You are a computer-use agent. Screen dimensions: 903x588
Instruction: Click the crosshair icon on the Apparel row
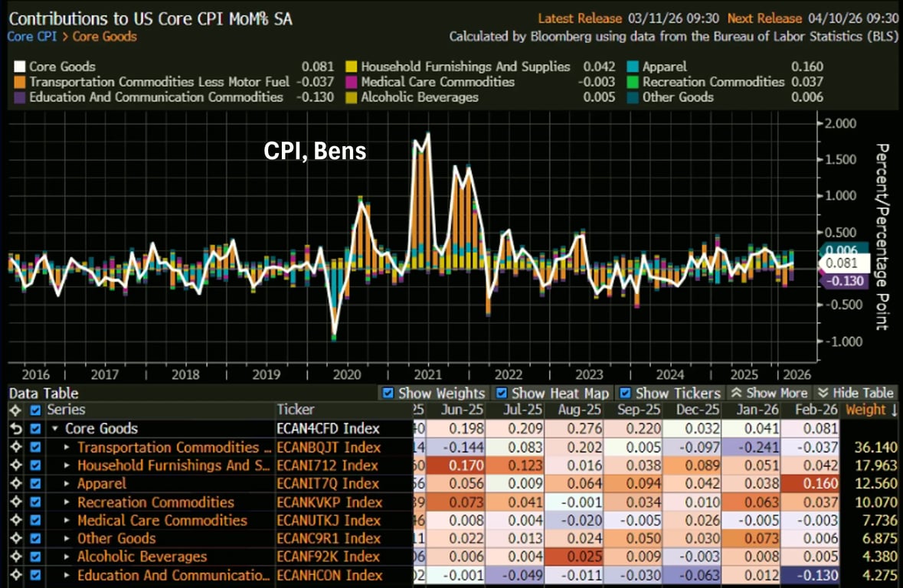pyautogui.click(x=14, y=484)
